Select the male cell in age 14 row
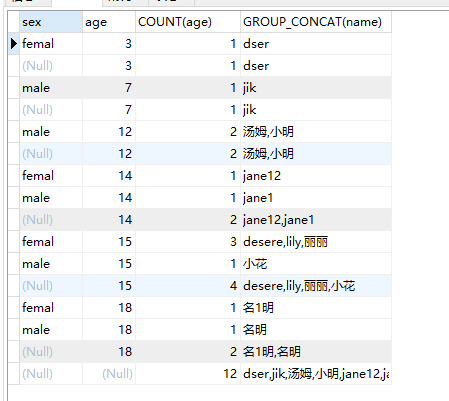This screenshot has width=449, height=401. [51, 198]
